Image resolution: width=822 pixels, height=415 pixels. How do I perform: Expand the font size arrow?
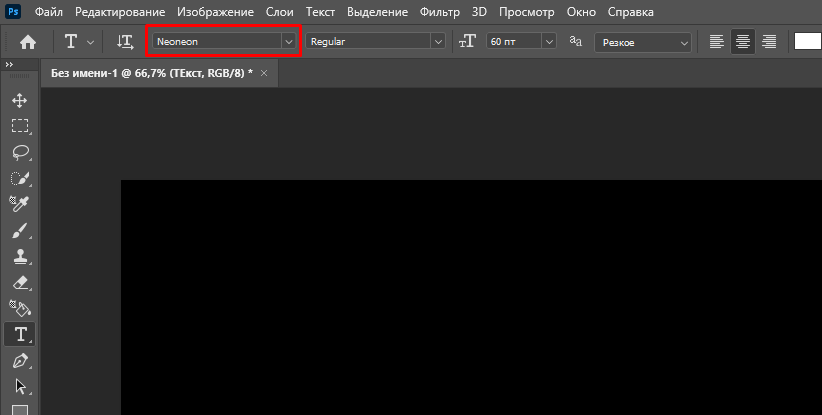pyautogui.click(x=549, y=41)
